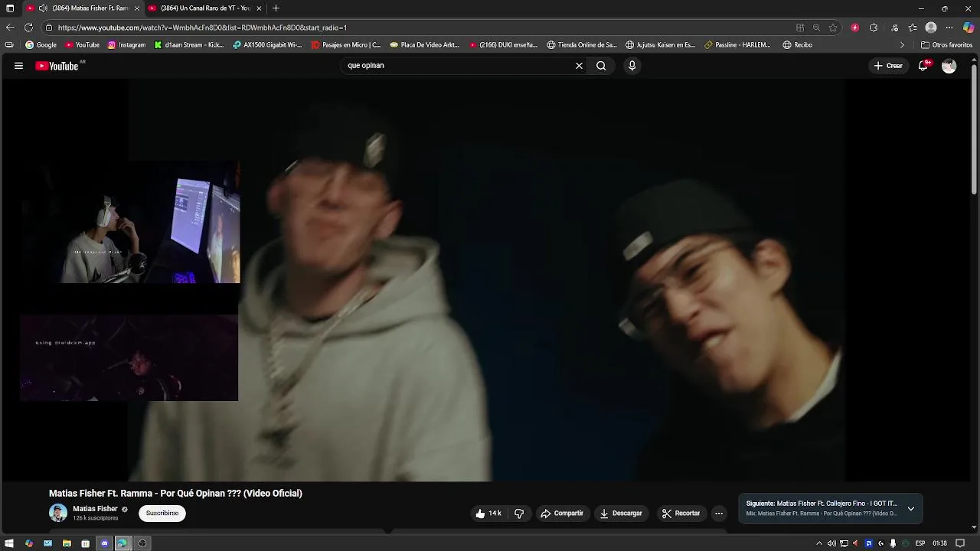
Task: Mute the playing tab's speaker icon
Action: point(43,8)
